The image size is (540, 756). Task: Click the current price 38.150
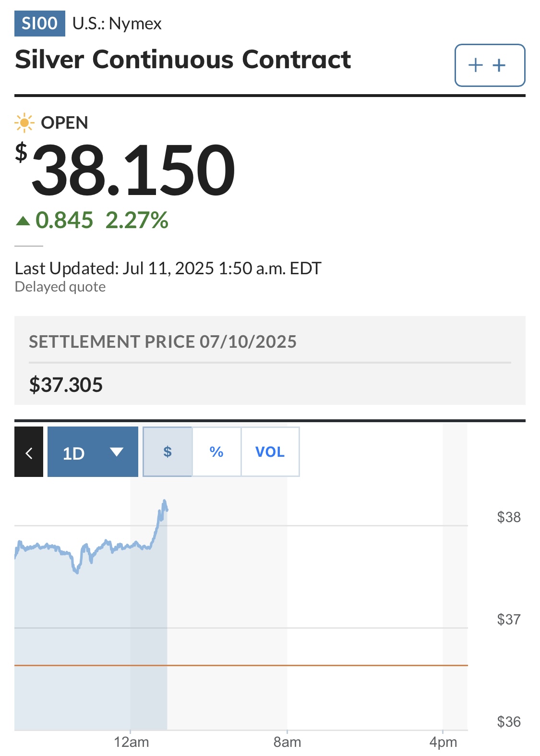pos(133,171)
